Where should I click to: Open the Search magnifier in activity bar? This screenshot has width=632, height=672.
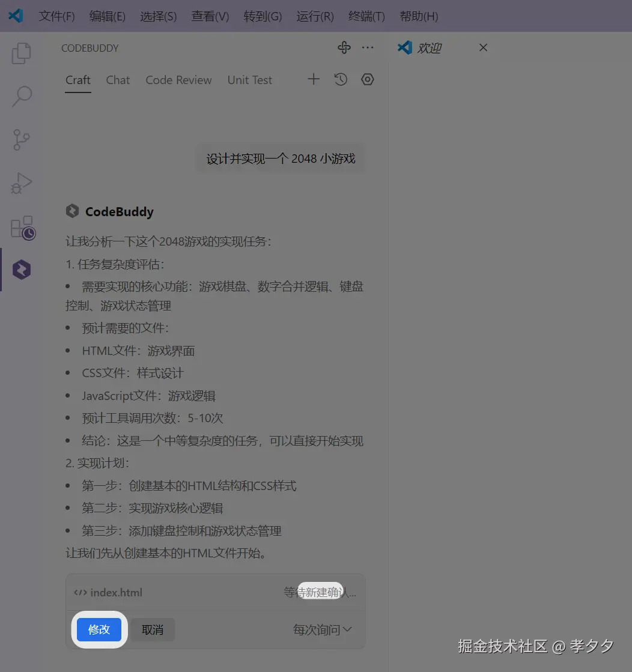22,97
